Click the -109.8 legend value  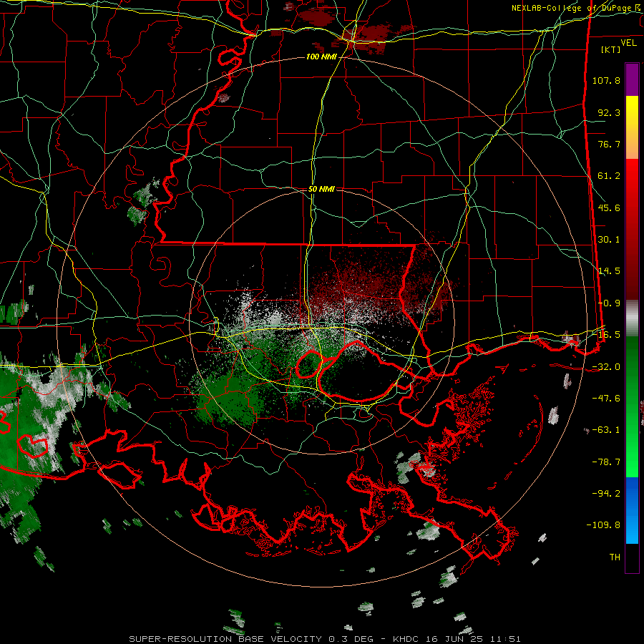point(603,525)
